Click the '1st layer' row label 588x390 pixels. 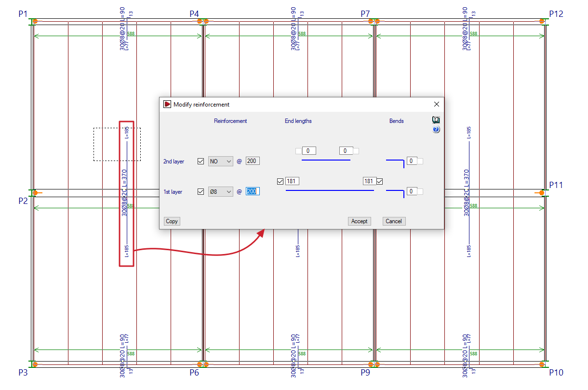tap(173, 191)
